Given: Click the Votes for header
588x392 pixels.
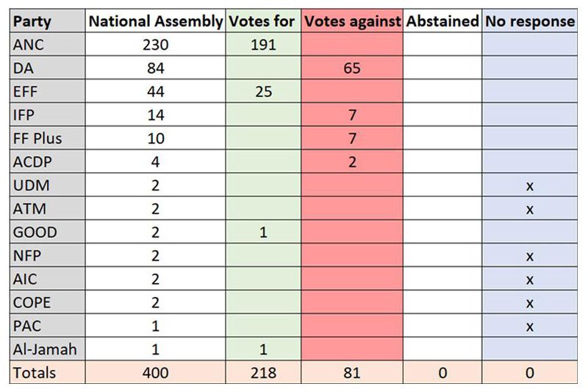Looking at the screenshot, I should click(x=262, y=21).
